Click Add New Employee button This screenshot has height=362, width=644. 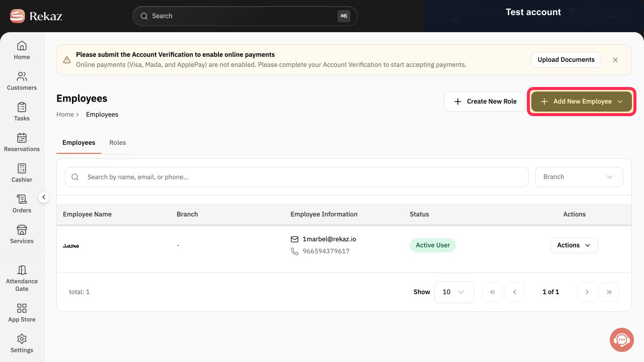point(582,102)
